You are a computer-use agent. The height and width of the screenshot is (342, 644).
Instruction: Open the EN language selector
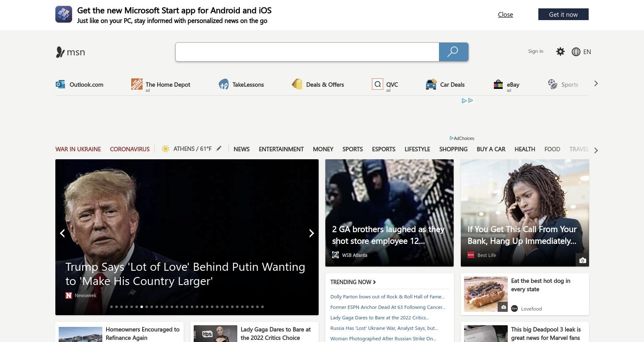pyautogui.click(x=587, y=52)
